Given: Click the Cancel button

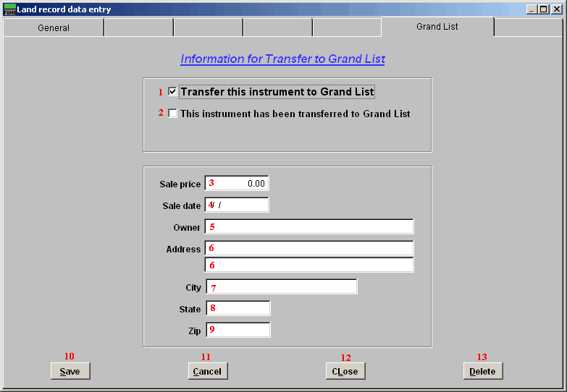Looking at the screenshot, I should pyautogui.click(x=208, y=371).
